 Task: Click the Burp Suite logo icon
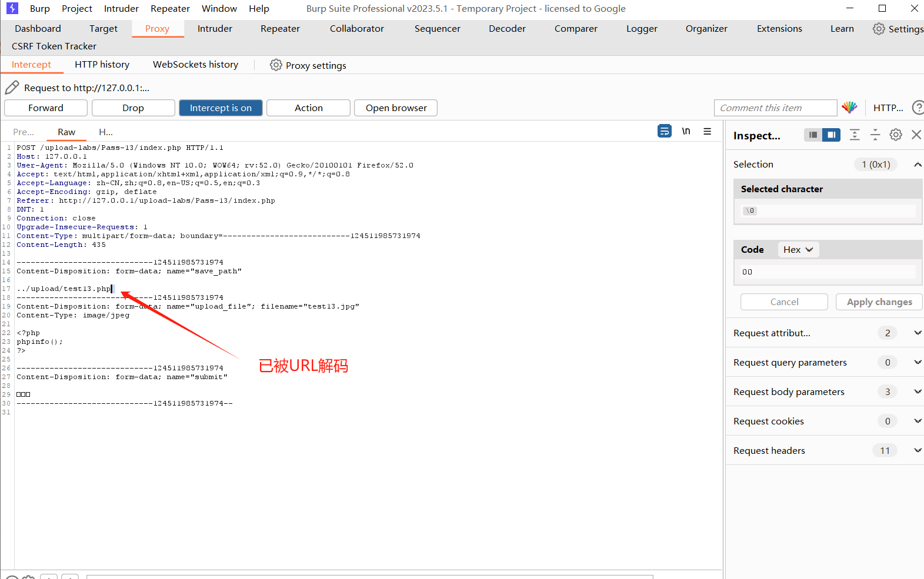click(x=12, y=8)
